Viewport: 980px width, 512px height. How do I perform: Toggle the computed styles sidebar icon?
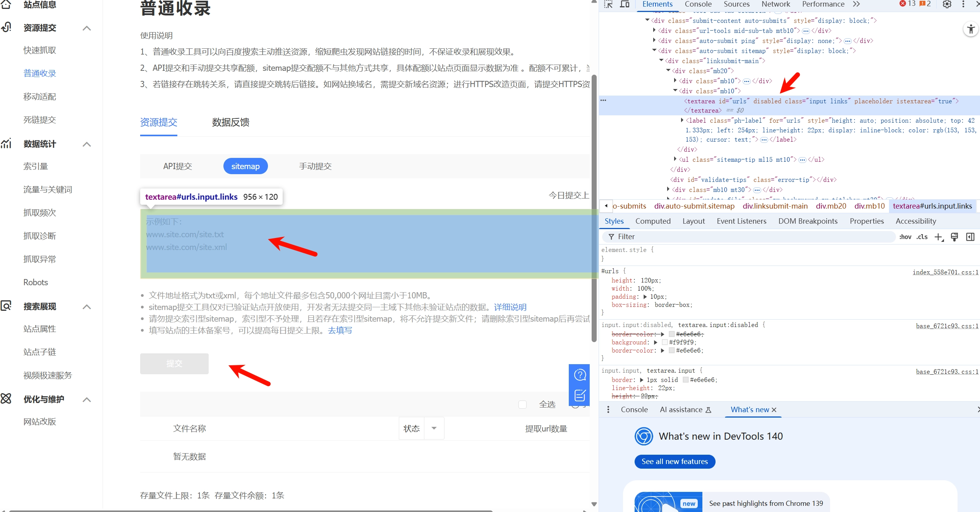970,237
